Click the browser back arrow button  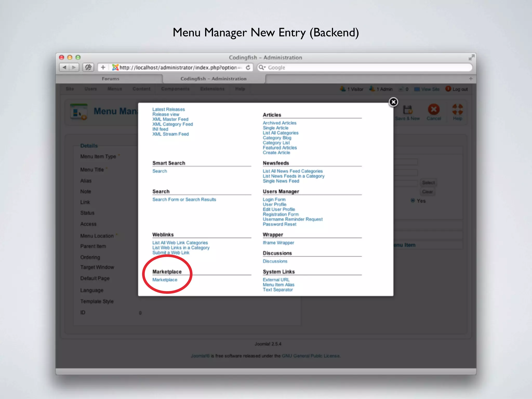coord(64,68)
